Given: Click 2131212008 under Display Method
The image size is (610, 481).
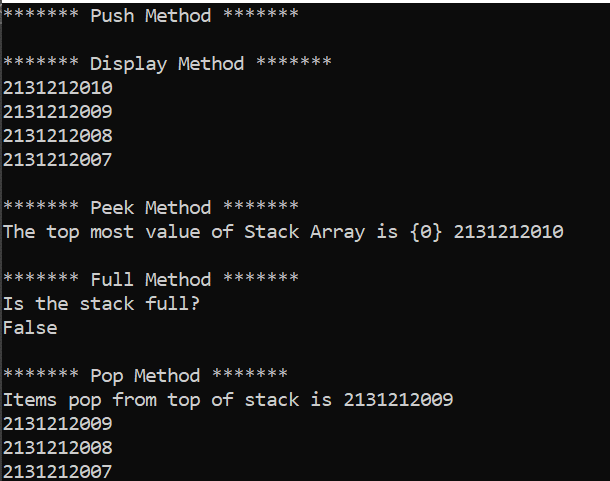Looking at the screenshot, I should (x=58, y=135).
